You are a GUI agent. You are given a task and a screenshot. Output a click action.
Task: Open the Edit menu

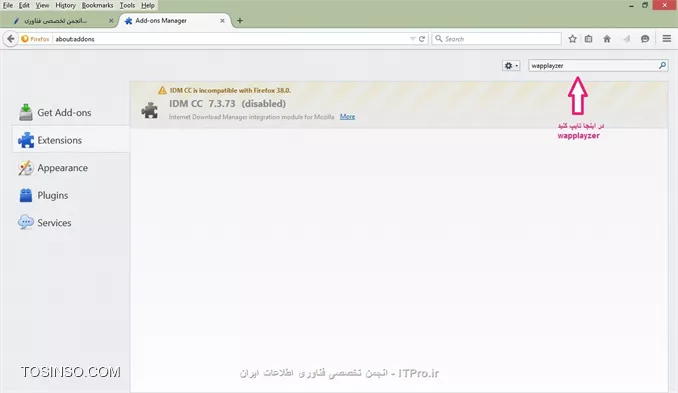point(24,5)
